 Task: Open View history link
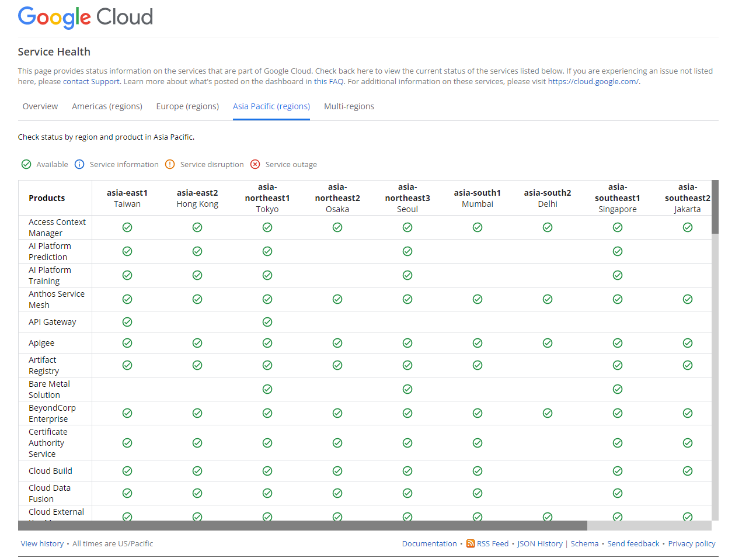pyautogui.click(x=42, y=543)
